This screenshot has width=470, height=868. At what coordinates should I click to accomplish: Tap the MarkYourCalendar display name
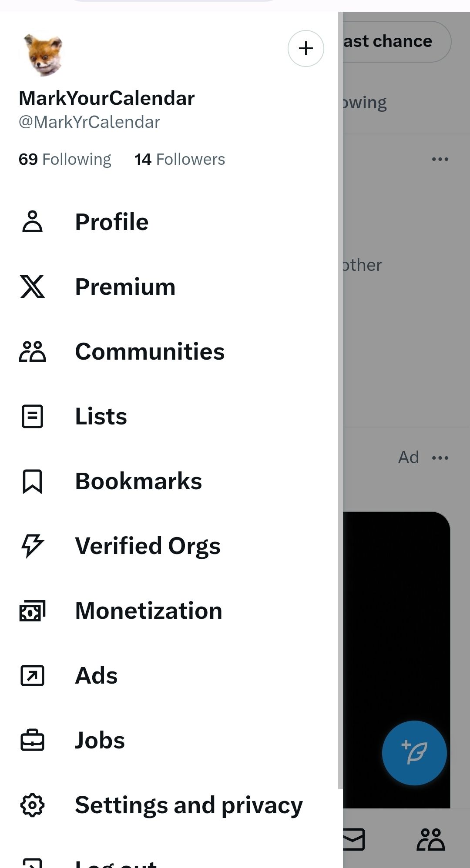pyautogui.click(x=107, y=98)
